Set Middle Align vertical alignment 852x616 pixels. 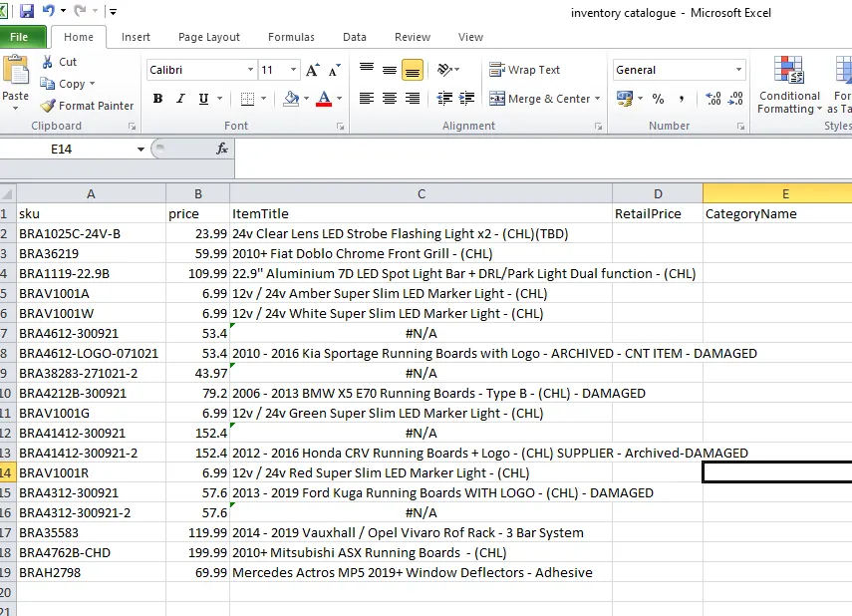(x=390, y=70)
